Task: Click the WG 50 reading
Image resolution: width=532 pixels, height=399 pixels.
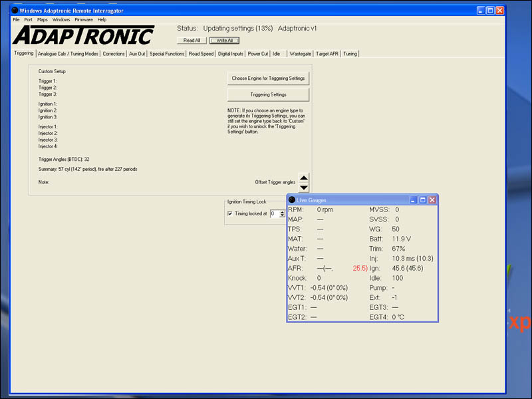Action: point(384,229)
